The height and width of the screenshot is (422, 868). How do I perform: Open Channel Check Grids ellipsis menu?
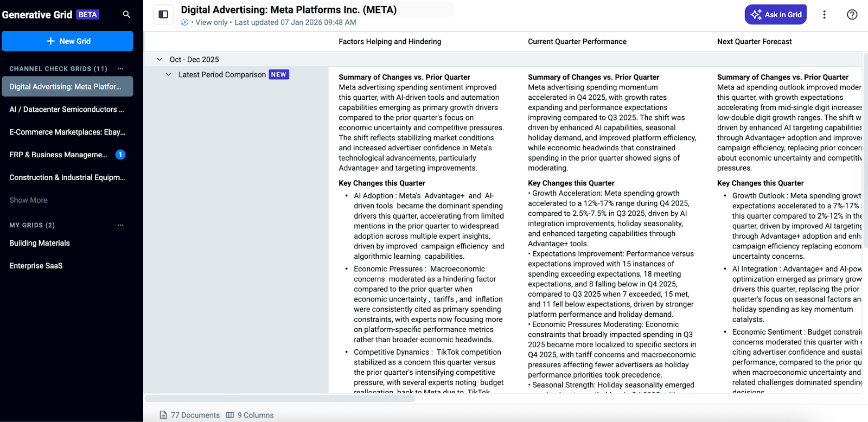pos(120,69)
